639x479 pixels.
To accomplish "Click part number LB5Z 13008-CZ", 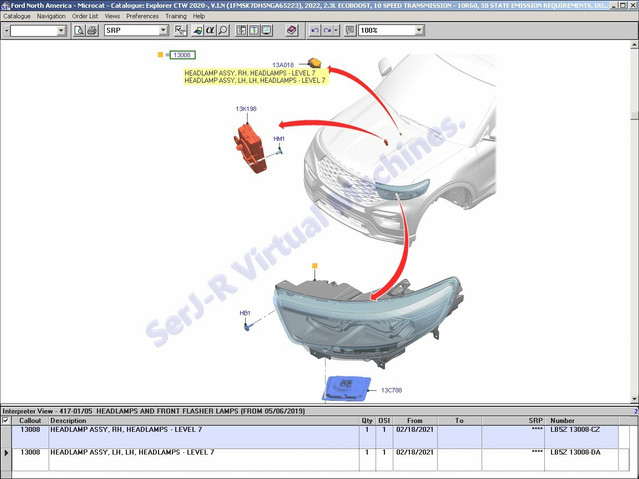I will click(x=575, y=429).
